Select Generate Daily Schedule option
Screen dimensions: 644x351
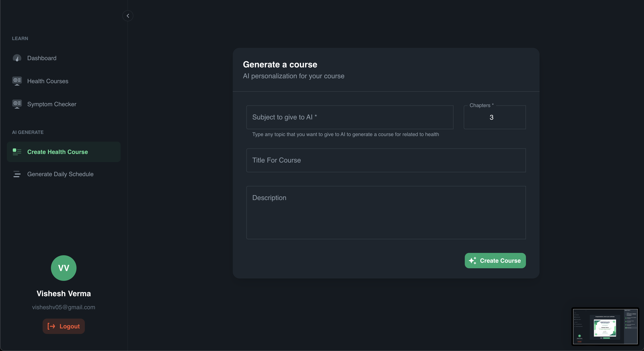(x=60, y=174)
